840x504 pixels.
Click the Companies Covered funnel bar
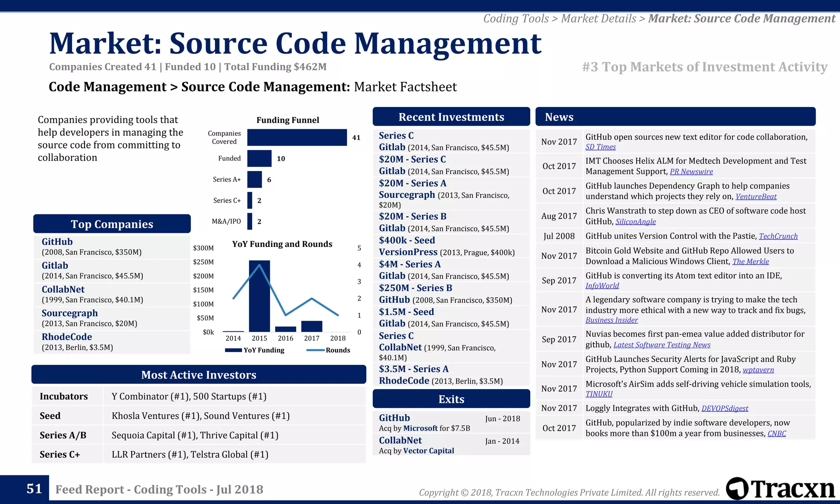click(297, 137)
